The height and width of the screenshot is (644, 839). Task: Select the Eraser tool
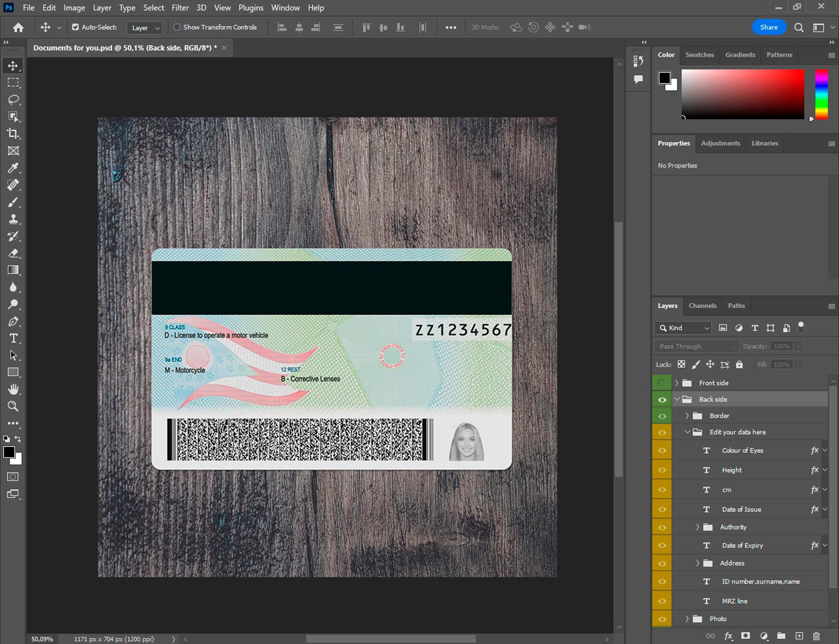[13, 253]
